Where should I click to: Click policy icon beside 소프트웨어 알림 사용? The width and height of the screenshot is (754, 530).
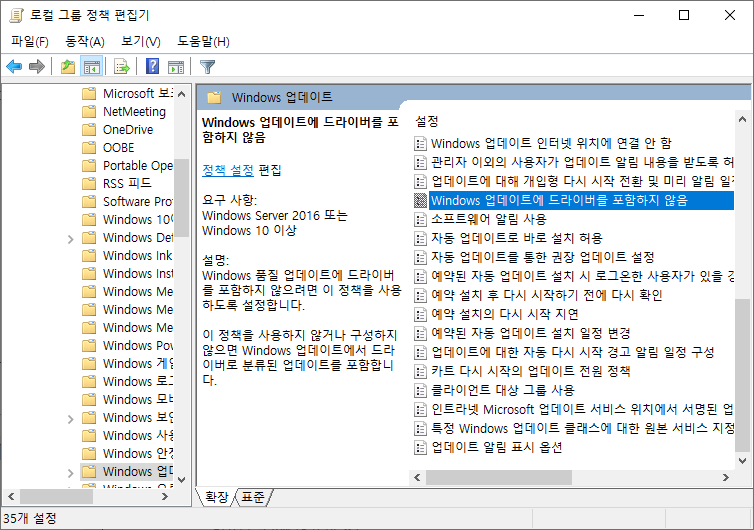click(x=420, y=219)
